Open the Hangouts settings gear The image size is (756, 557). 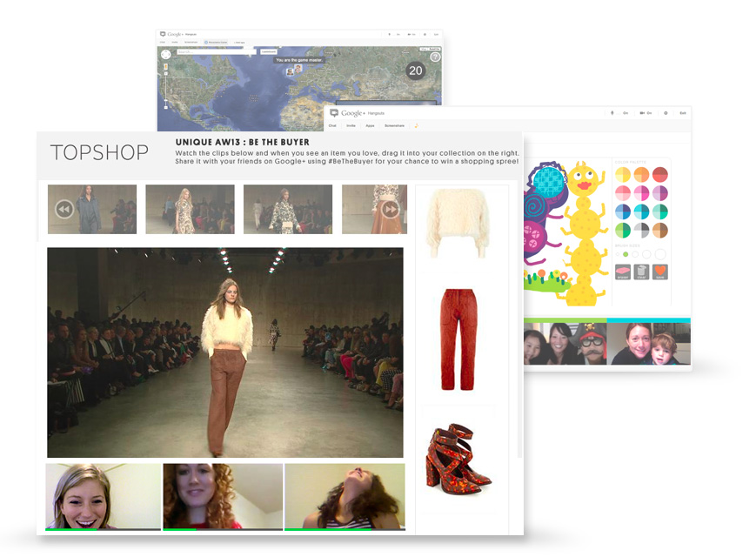coord(664,114)
